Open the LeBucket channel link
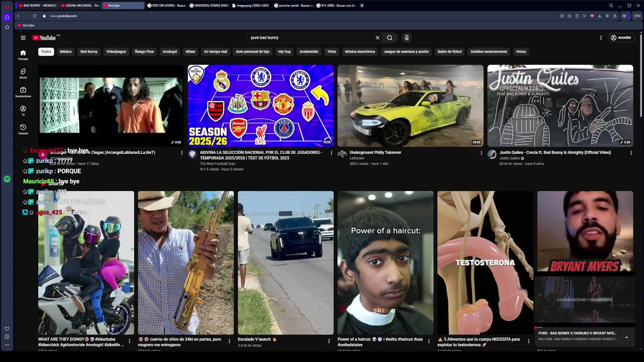 pos(357,158)
